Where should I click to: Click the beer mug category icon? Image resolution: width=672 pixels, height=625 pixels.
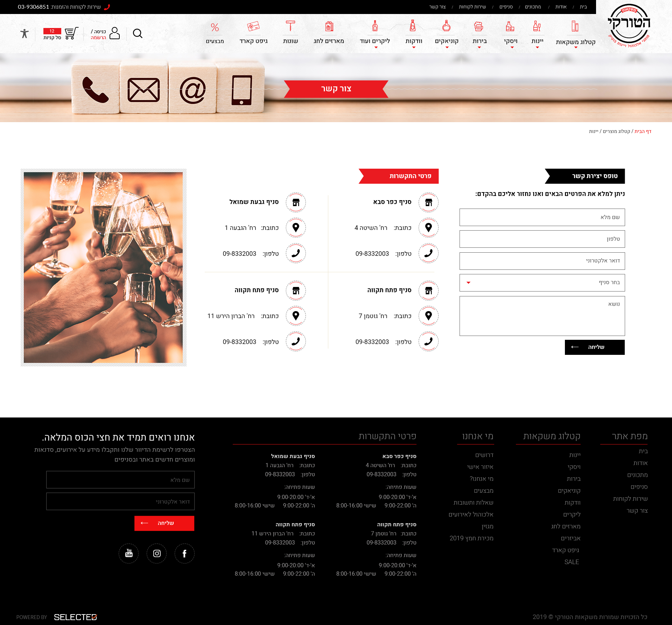point(478,26)
